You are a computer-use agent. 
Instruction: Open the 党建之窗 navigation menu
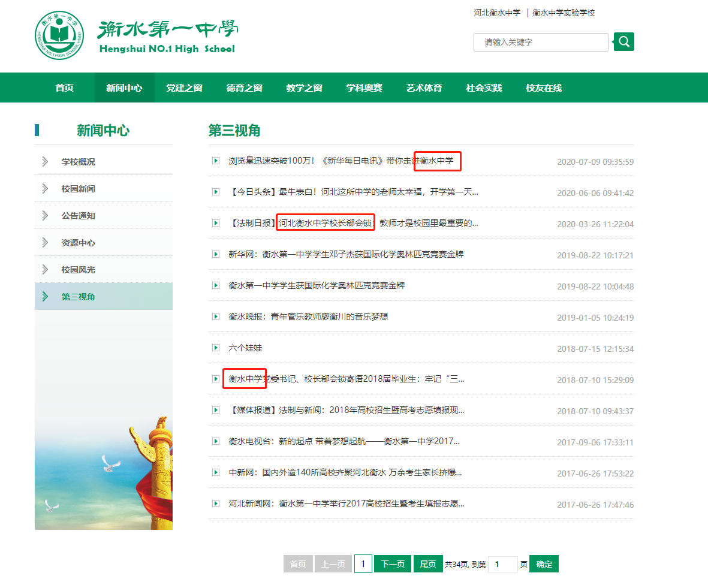184,88
